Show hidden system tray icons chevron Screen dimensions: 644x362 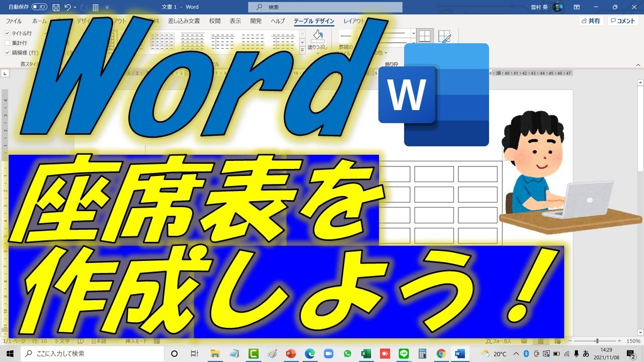tap(516, 353)
